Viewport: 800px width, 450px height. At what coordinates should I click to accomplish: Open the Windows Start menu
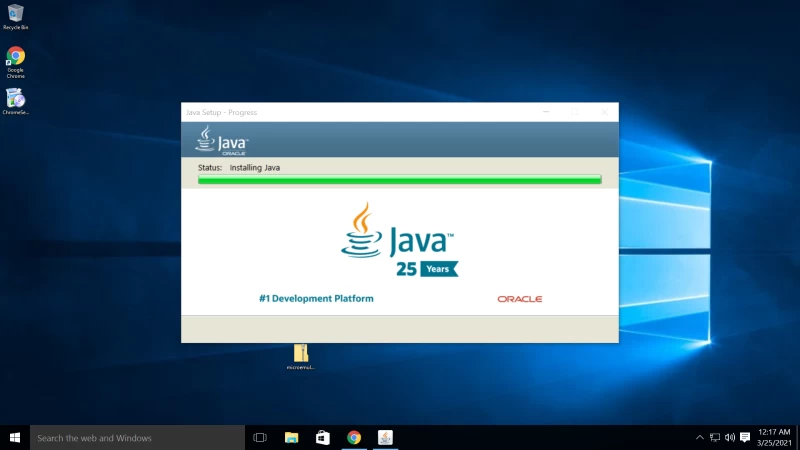[15, 437]
